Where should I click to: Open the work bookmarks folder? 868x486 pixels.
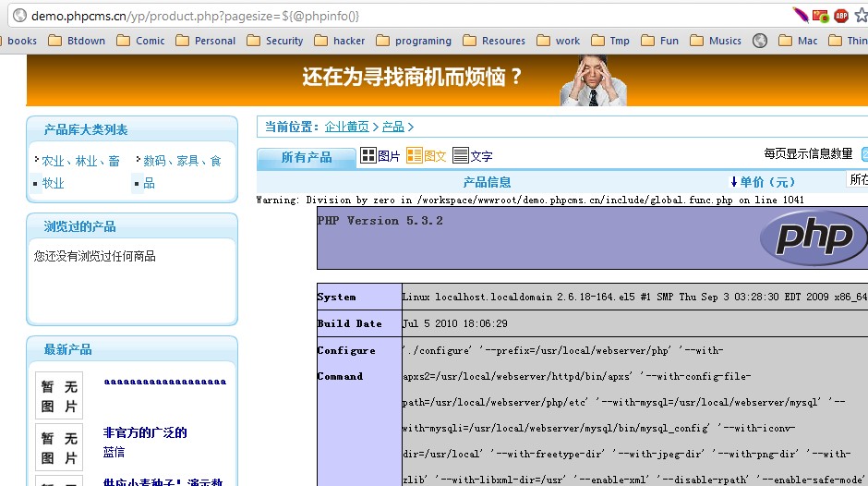point(558,41)
